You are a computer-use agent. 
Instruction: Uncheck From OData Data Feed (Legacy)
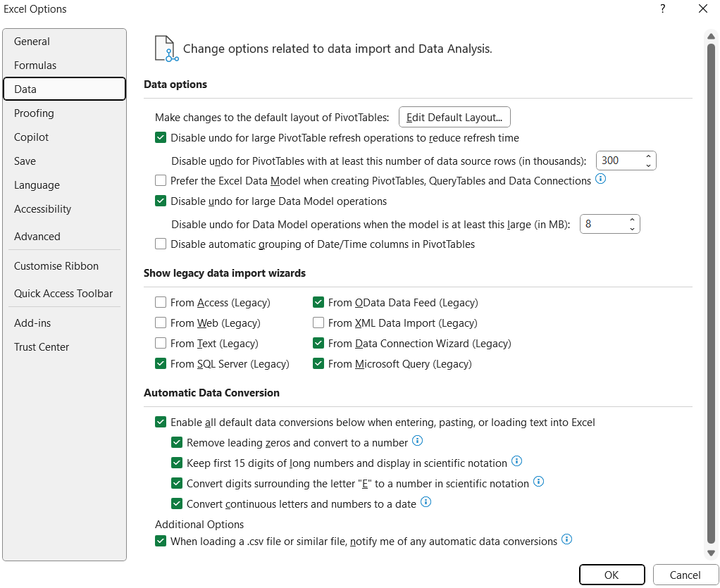[x=318, y=302]
